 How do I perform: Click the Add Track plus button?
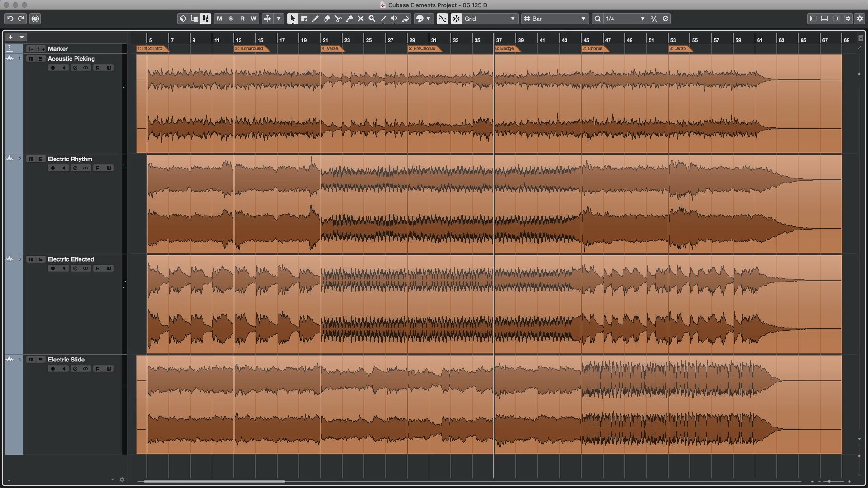click(x=10, y=37)
